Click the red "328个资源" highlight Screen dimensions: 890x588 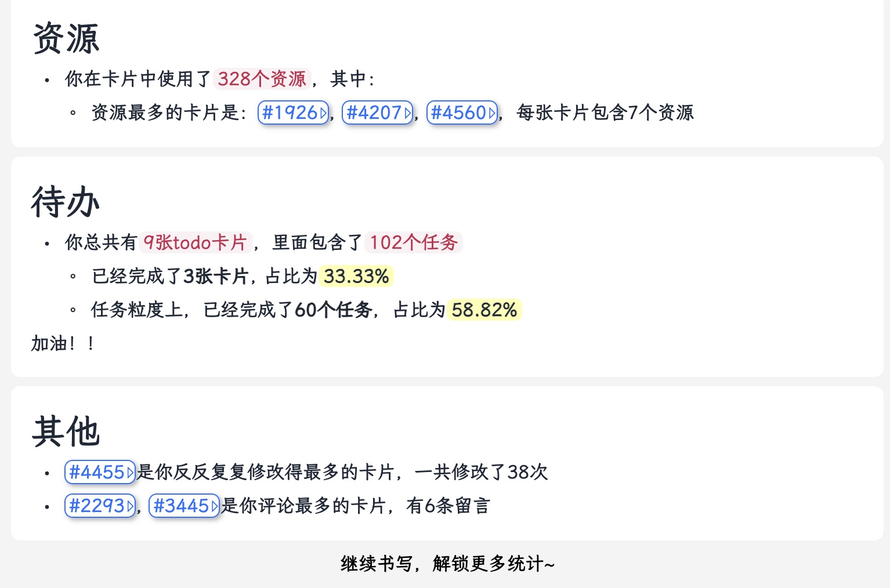[262, 79]
